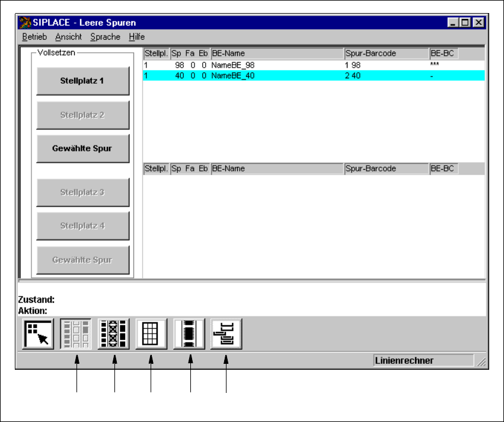Click the disabled Stellplatz 3 button

click(x=83, y=192)
